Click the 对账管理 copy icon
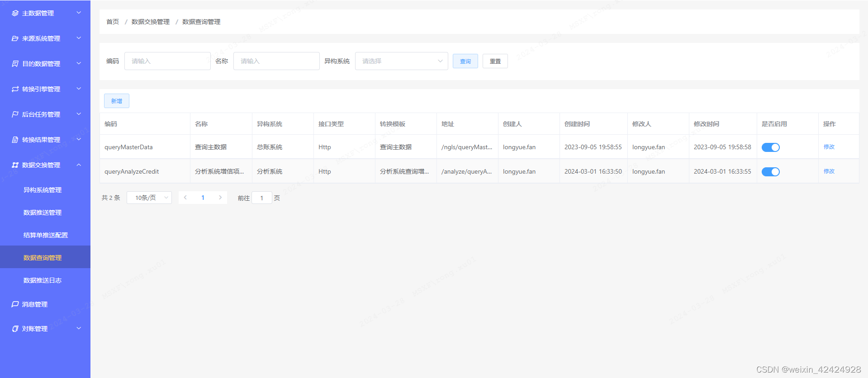 (x=15, y=329)
